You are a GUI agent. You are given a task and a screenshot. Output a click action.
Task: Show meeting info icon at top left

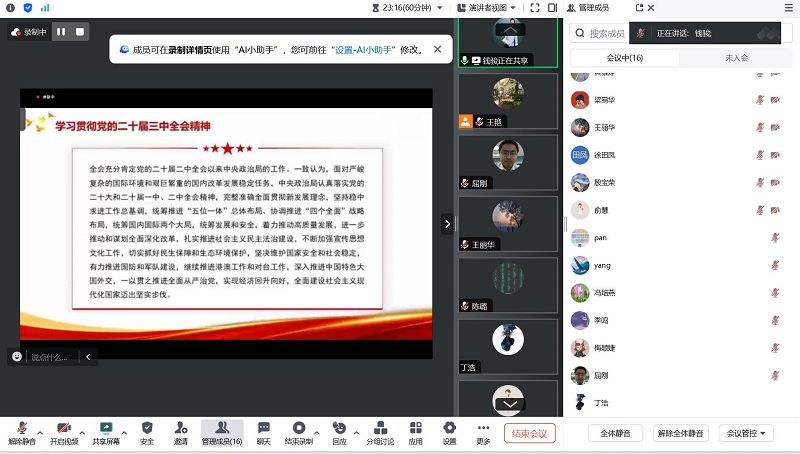[x=10, y=8]
